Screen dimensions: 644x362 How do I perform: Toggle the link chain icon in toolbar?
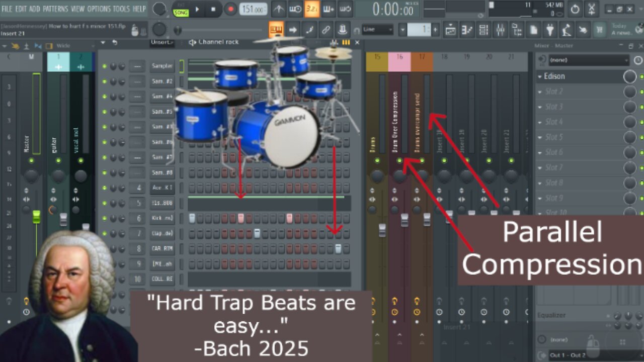coord(326,29)
